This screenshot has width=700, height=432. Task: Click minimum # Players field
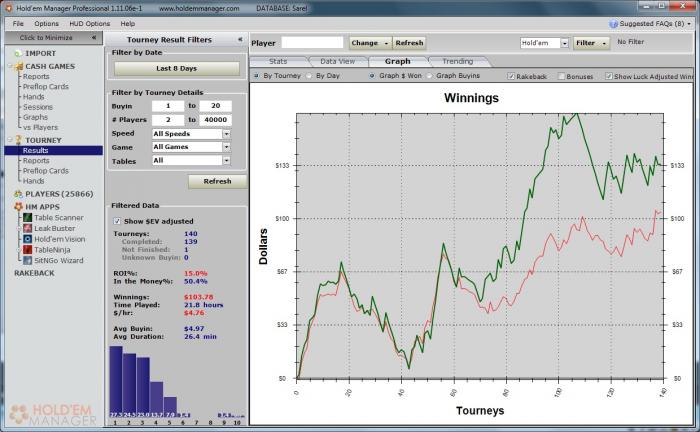168,120
